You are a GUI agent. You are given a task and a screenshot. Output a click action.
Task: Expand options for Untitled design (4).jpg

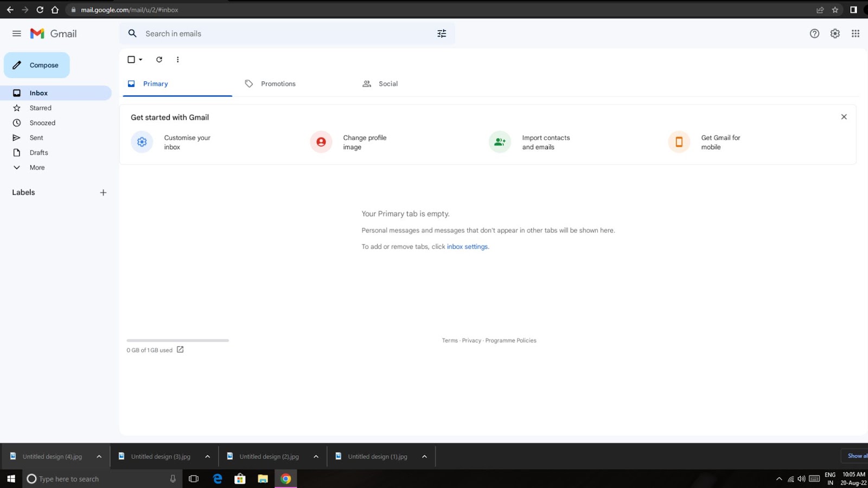pos(99,457)
